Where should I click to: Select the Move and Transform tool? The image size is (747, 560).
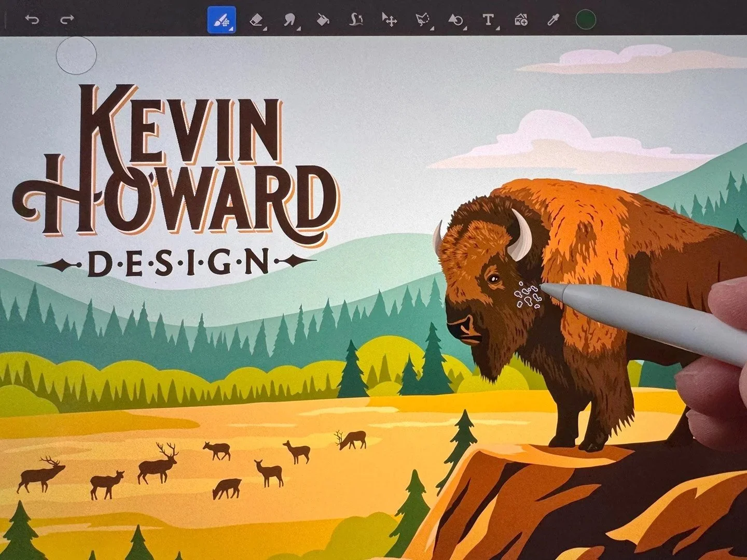click(389, 20)
